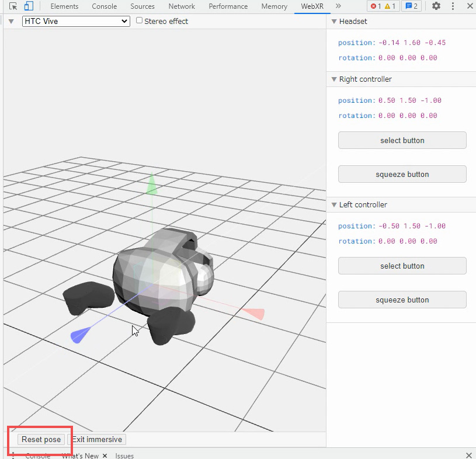Screen dimensions: 476x459
Task: Click the errors and warnings counter
Action: (x=383, y=6)
